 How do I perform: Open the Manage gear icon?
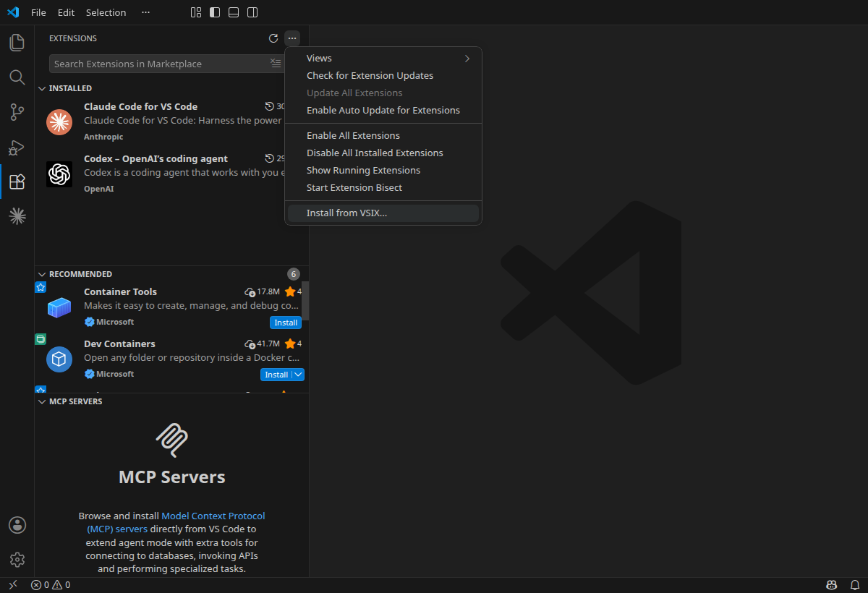tap(17, 560)
